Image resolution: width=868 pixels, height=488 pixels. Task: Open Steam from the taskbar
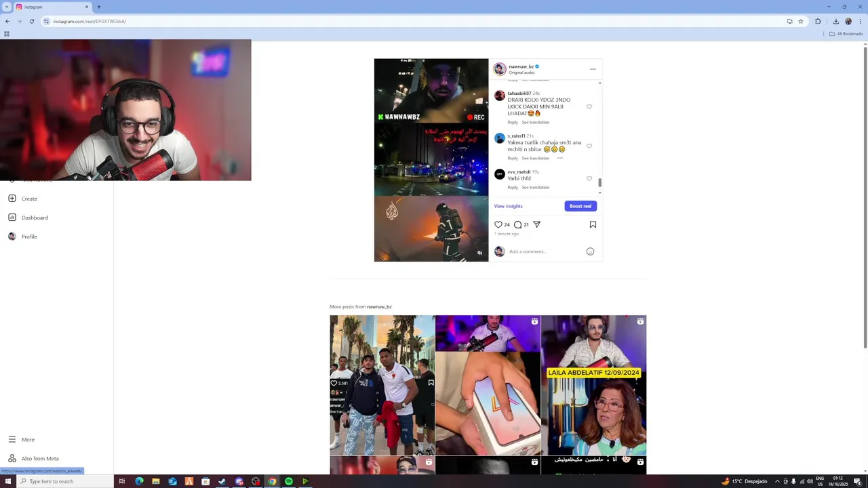[222, 481]
